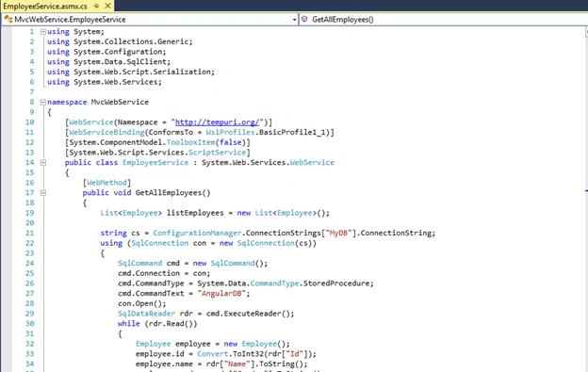Image resolution: width=588 pixels, height=372 pixels.
Task: Click the "using System.Web.Services;" line
Action: pos(105,82)
